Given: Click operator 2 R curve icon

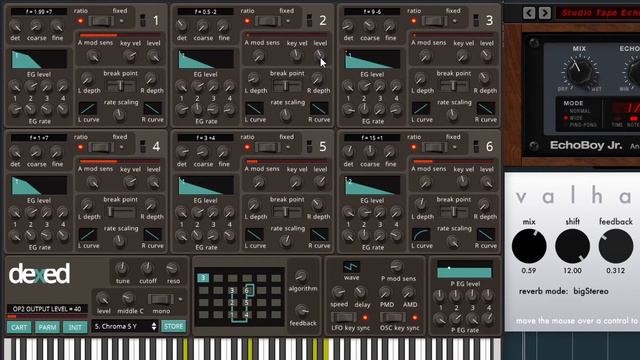Looking at the screenshot, I should coord(319,109).
